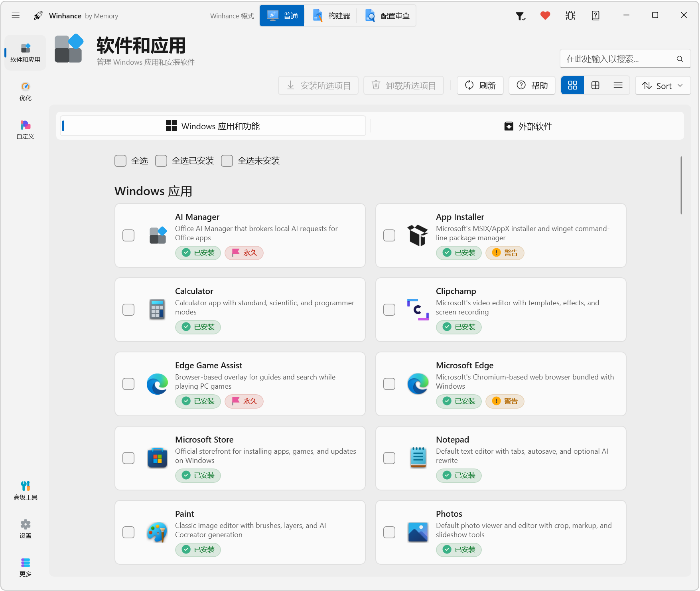Open the More (更多) sidebar section

point(26,567)
